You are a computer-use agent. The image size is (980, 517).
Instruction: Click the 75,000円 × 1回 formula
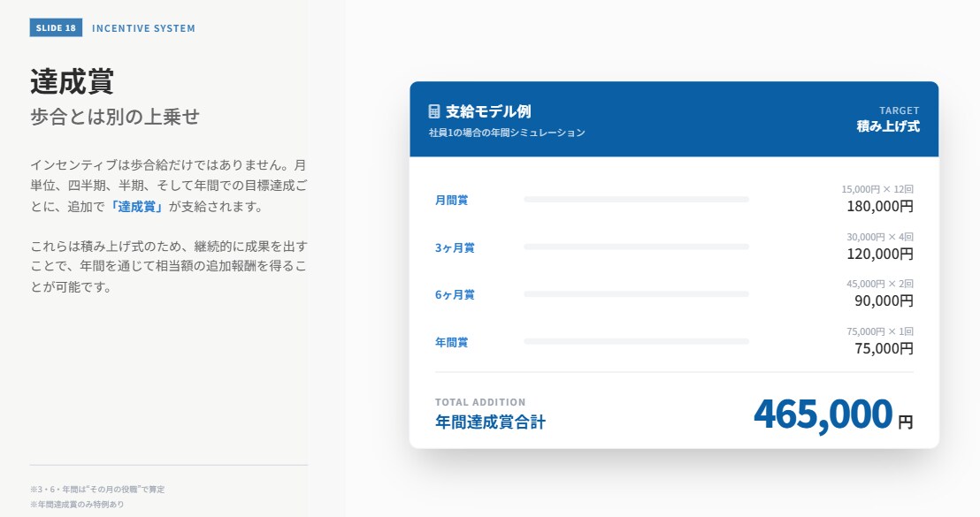click(x=880, y=331)
